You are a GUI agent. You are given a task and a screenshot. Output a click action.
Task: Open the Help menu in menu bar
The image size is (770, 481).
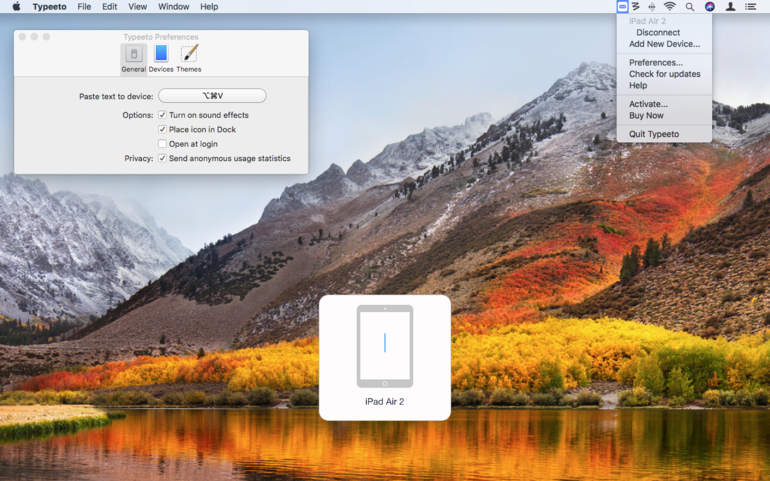click(209, 6)
